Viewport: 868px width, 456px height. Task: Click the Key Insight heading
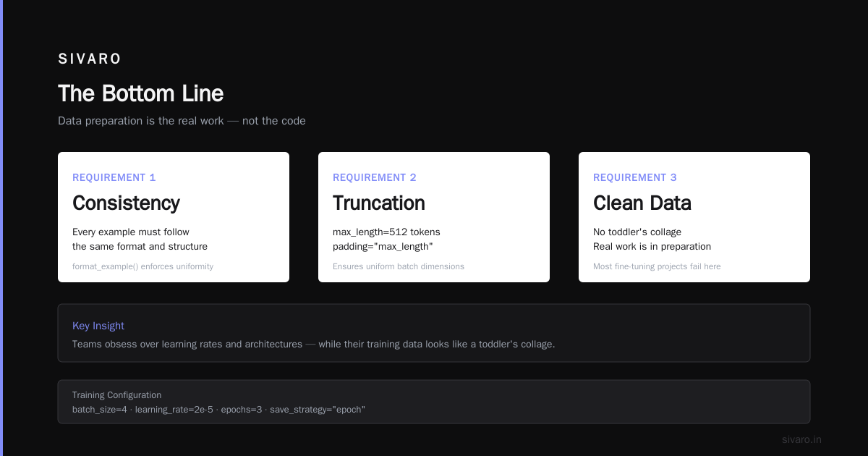tap(98, 326)
